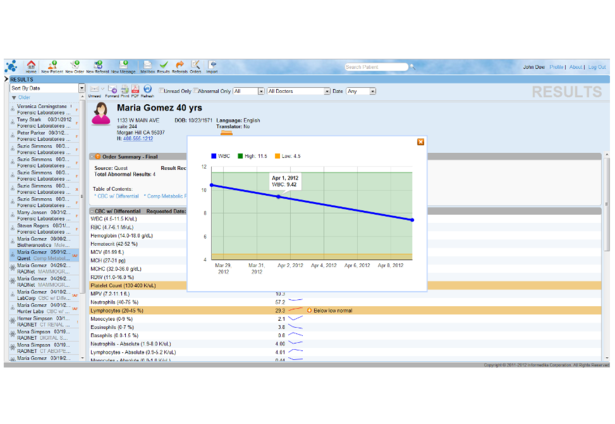Open the About link
615x424 pixels.
click(x=576, y=67)
